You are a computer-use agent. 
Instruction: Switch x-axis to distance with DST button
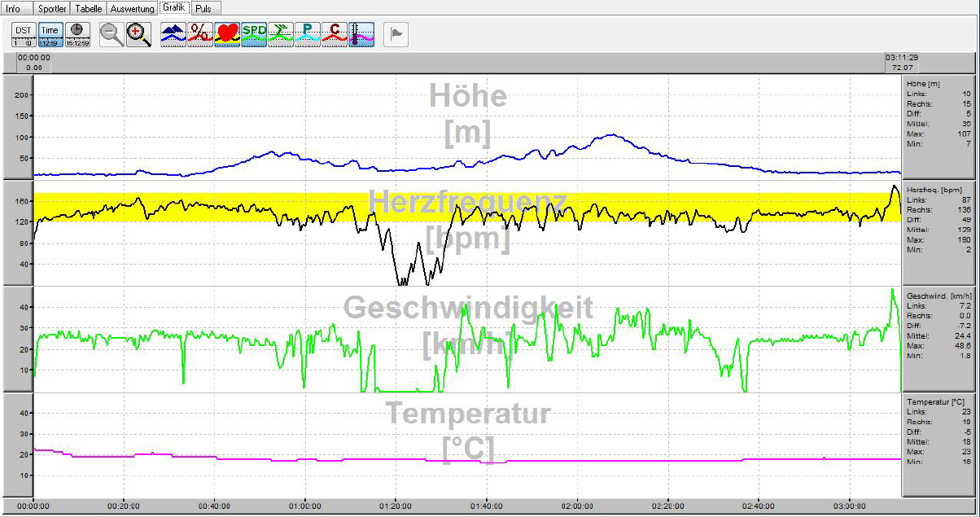pyautogui.click(x=24, y=34)
